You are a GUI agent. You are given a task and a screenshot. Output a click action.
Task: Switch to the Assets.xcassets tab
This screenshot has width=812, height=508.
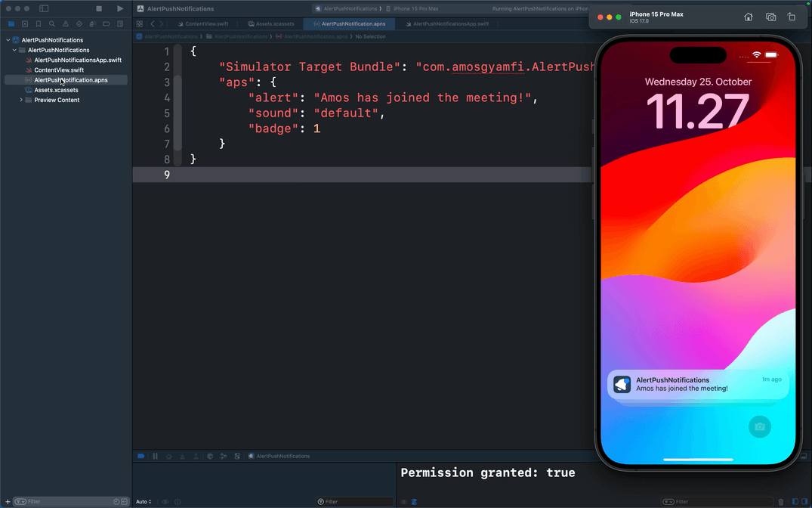coord(271,24)
